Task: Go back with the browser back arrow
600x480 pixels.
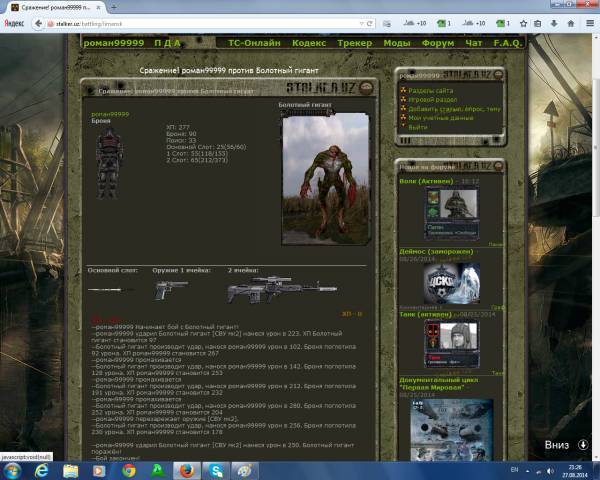Action: pyautogui.click(x=38, y=23)
